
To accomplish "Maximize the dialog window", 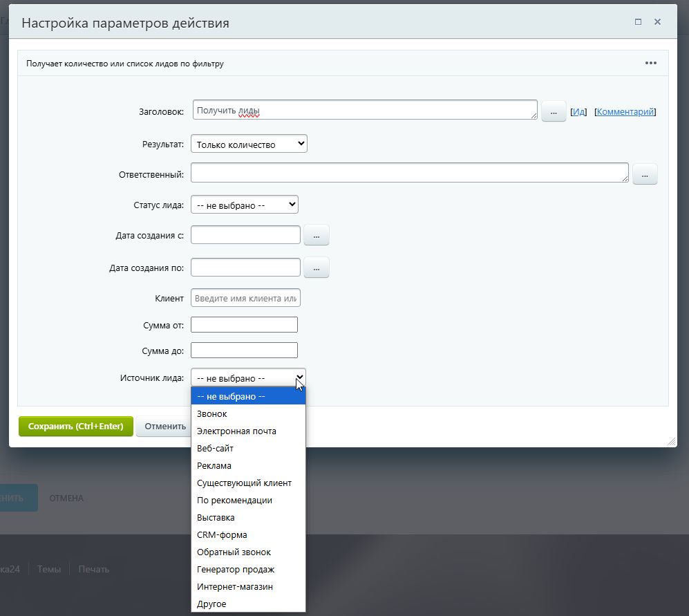I will pos(638,22).
